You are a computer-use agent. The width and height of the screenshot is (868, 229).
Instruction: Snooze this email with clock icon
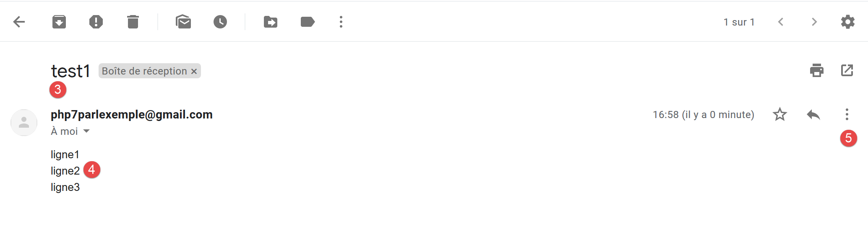[x=220, y=22]
